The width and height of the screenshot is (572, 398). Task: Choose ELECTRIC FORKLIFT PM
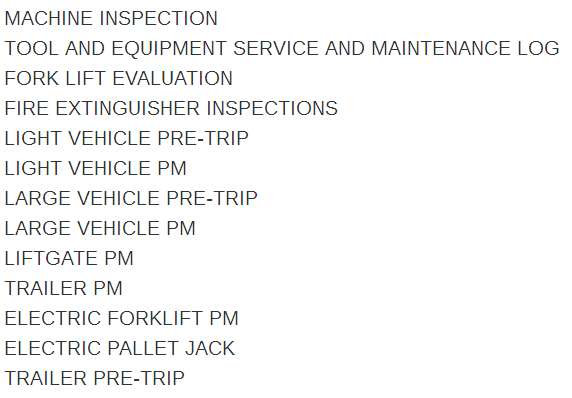121,318
